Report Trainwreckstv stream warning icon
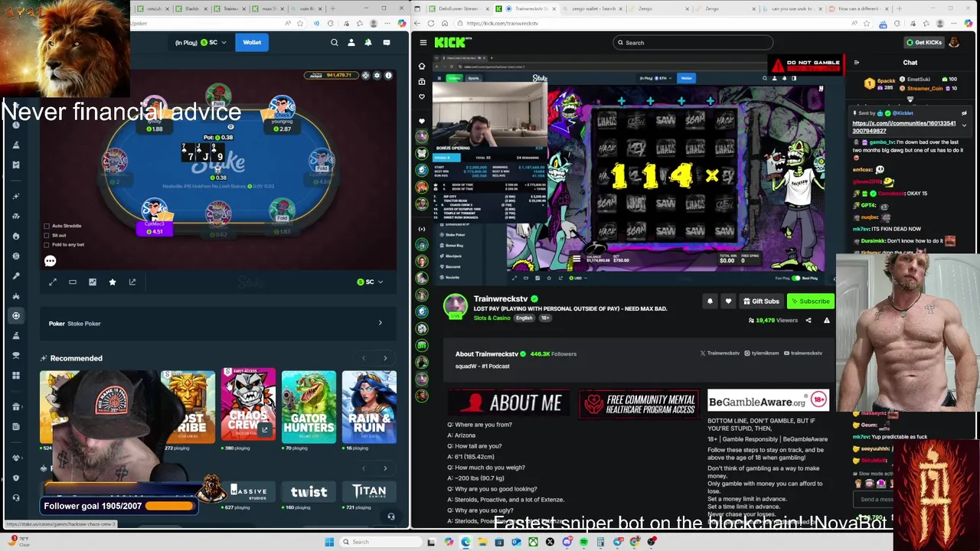Screen dimensions: 980x551 point(826,321)
